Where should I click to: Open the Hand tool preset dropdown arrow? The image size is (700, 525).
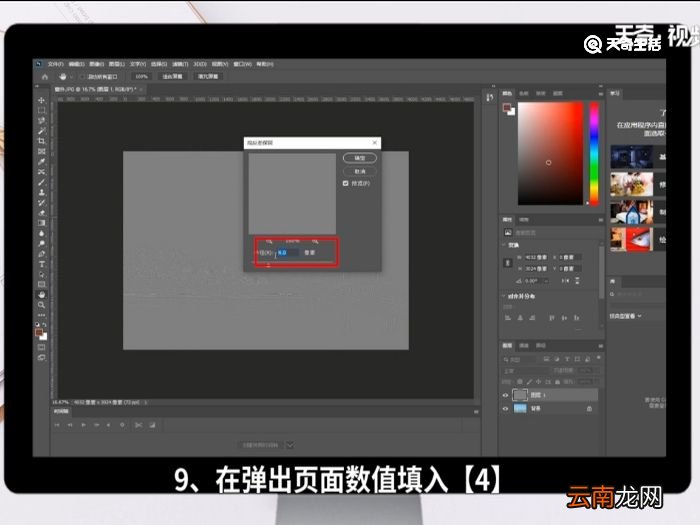pyautogui.click(x=71, y=77)
